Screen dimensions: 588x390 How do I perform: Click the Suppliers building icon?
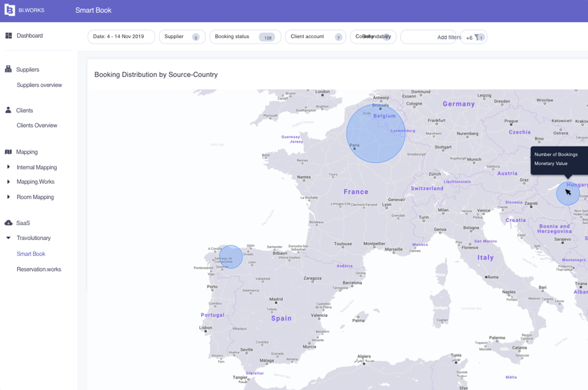tap(8, 69)
